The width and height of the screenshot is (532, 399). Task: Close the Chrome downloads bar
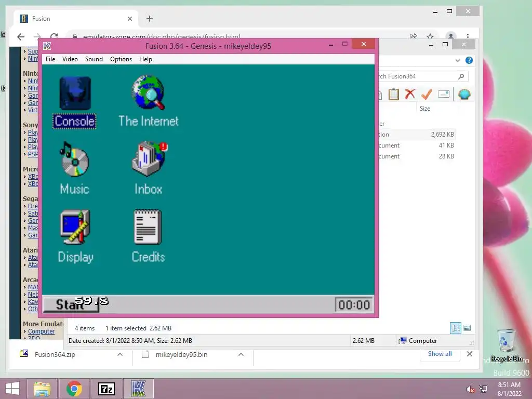pyautogui.click(x=470, y=354)
